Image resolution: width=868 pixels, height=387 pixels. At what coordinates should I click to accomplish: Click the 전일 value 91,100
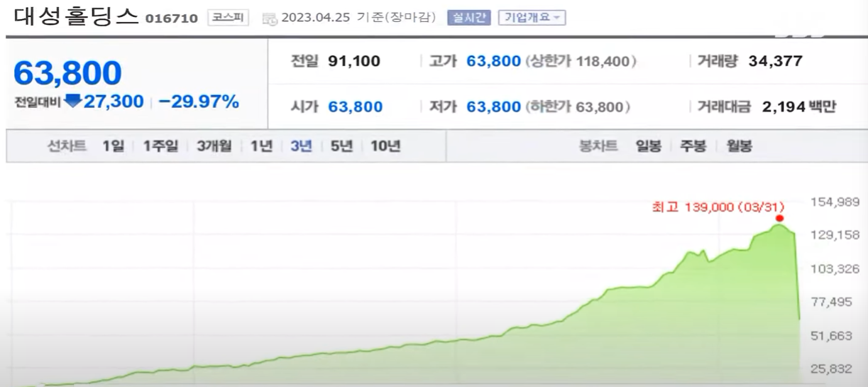click(x=354, y=62)
